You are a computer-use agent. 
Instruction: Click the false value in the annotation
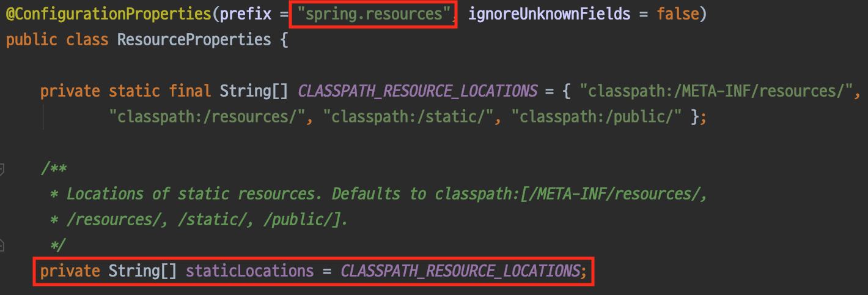(678, 13)
